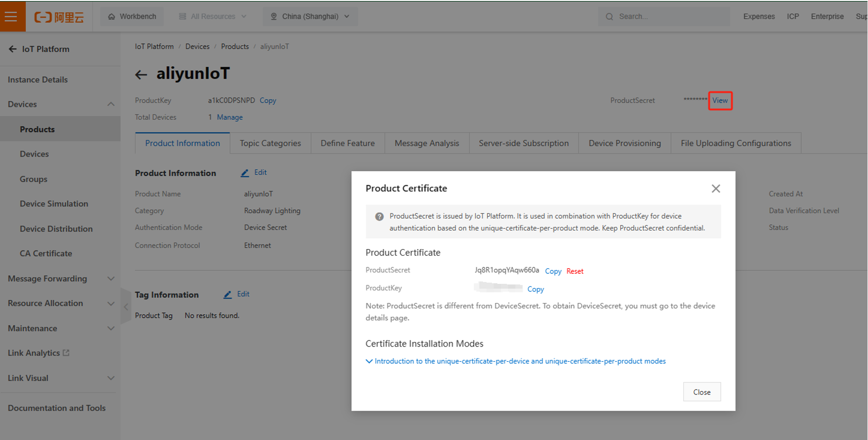Click the pencil Edit icon for Product Information

coord(245,173)
